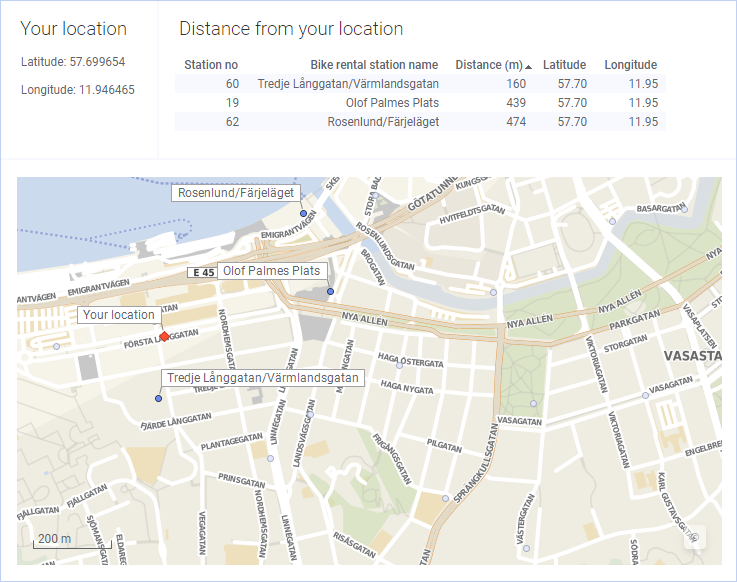Click the Your location map label

[118, 315]
